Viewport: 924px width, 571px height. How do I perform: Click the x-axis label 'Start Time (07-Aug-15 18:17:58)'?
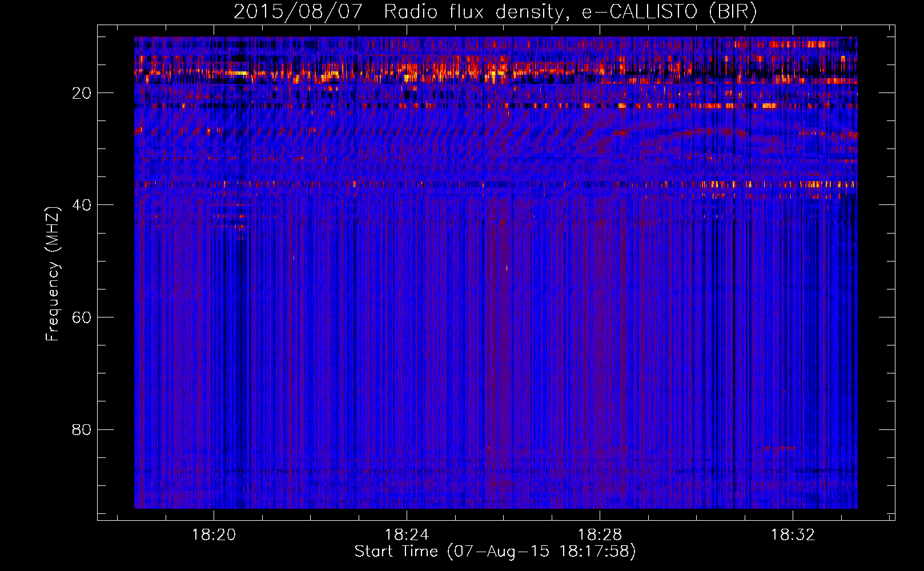point(495,552)
